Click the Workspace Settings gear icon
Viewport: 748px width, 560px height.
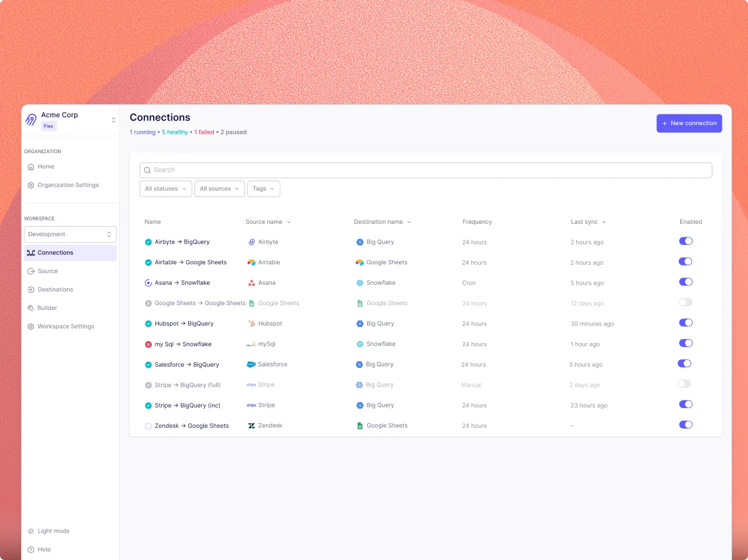31,327
